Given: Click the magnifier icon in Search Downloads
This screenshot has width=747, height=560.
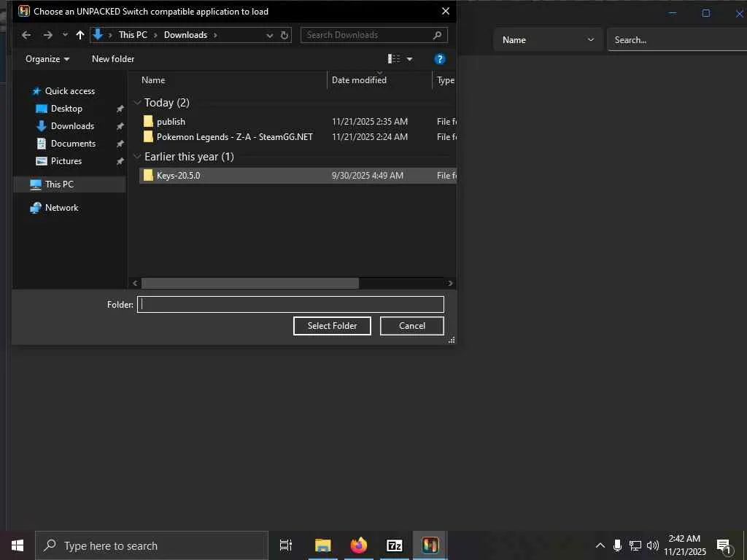Looking at the screenshot, I should 438,35.
